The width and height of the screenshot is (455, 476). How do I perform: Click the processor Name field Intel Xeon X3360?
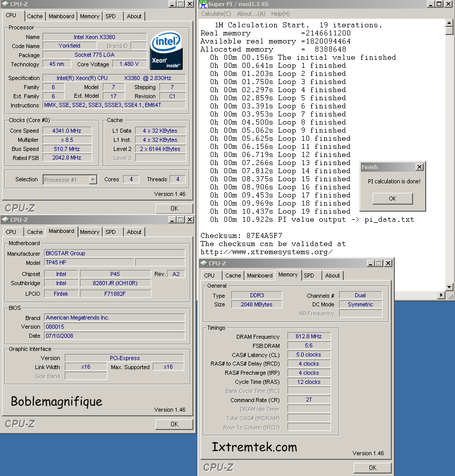point(95,37)
